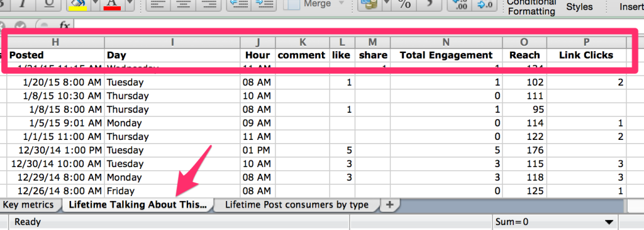Image resolution: width=644 pixels, height=230 pixels.
Task: Select column P header
Action: click(x=587, y=42)
